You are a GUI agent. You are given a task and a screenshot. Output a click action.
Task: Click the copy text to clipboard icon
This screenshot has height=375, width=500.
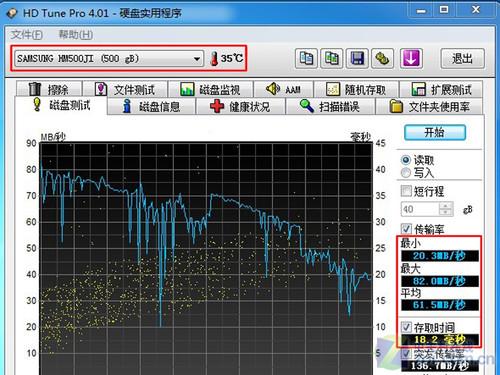(306, 58)
